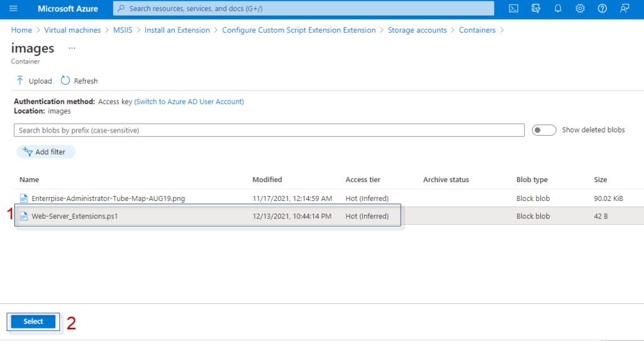
Task: Open the notifications bell
Action: point(558,8)
